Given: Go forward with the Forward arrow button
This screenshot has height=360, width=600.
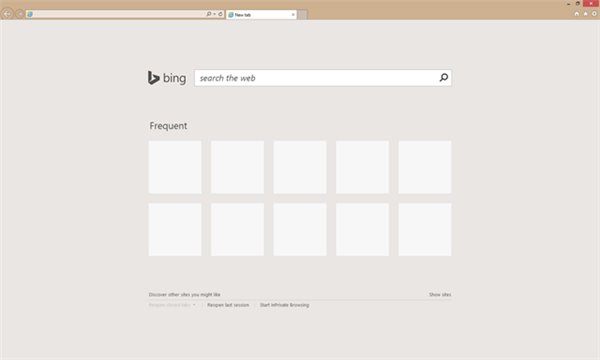Looking at the screenshot, I should click(20, 14).
